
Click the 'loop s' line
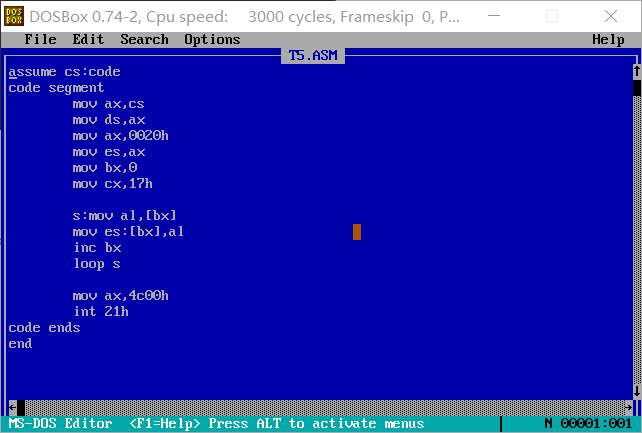click(x=97, y=264)
